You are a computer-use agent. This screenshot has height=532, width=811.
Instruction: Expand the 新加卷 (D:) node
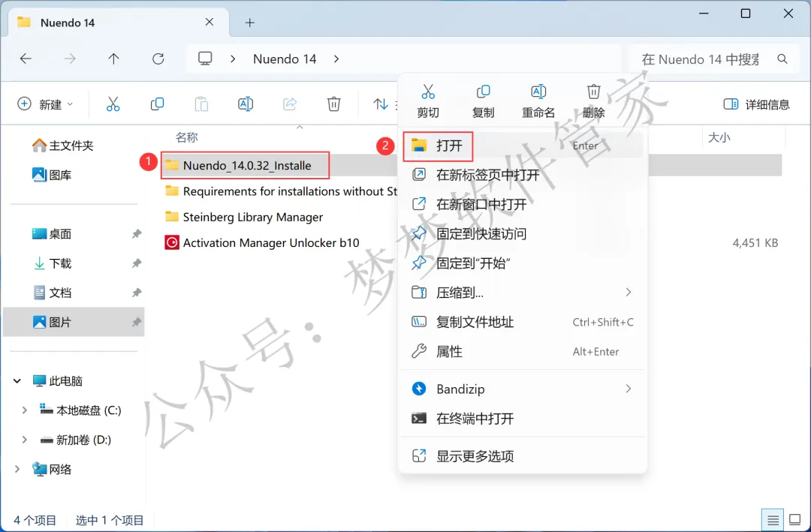pyautogui.click(x=24, y=440)
